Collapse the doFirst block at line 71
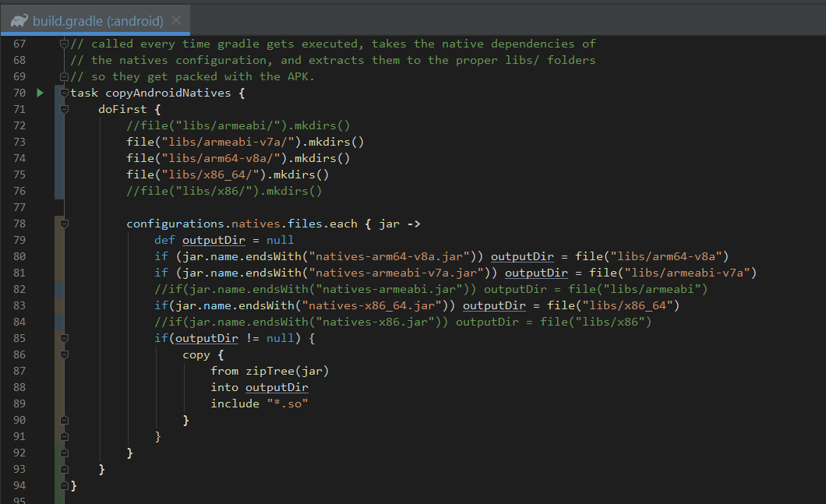 63,108
